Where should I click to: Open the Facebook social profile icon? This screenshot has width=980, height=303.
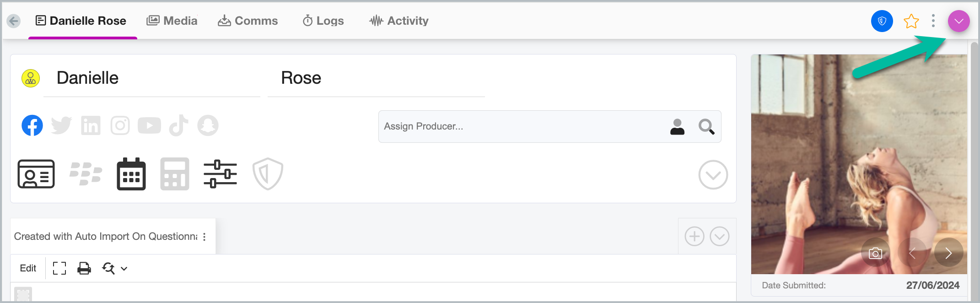click(x=32, y=125)
